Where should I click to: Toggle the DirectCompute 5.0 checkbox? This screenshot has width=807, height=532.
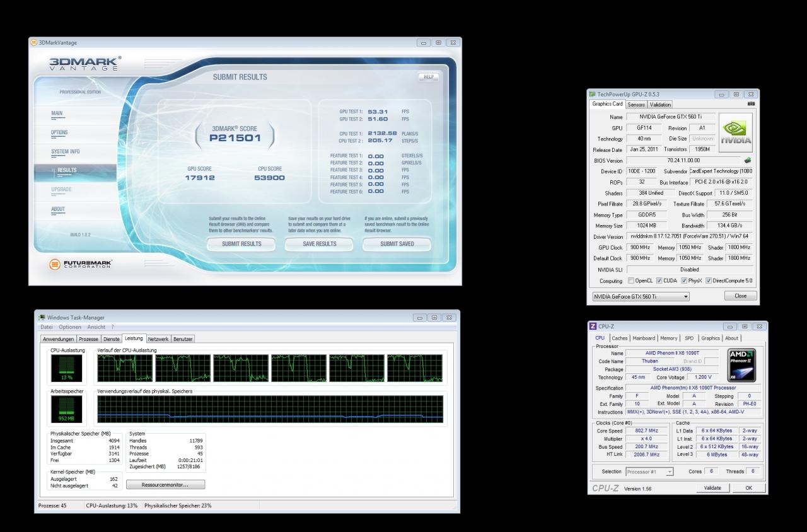709,280
